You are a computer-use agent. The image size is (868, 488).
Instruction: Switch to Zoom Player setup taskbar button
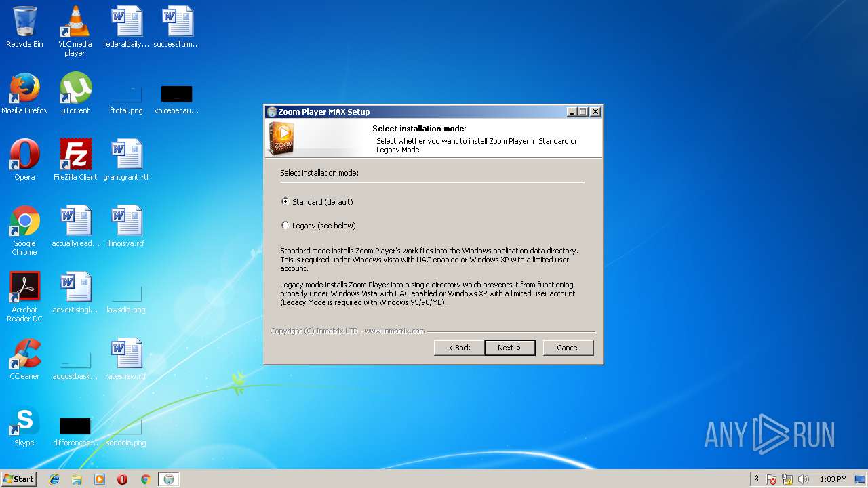click(x=169, y=479)
